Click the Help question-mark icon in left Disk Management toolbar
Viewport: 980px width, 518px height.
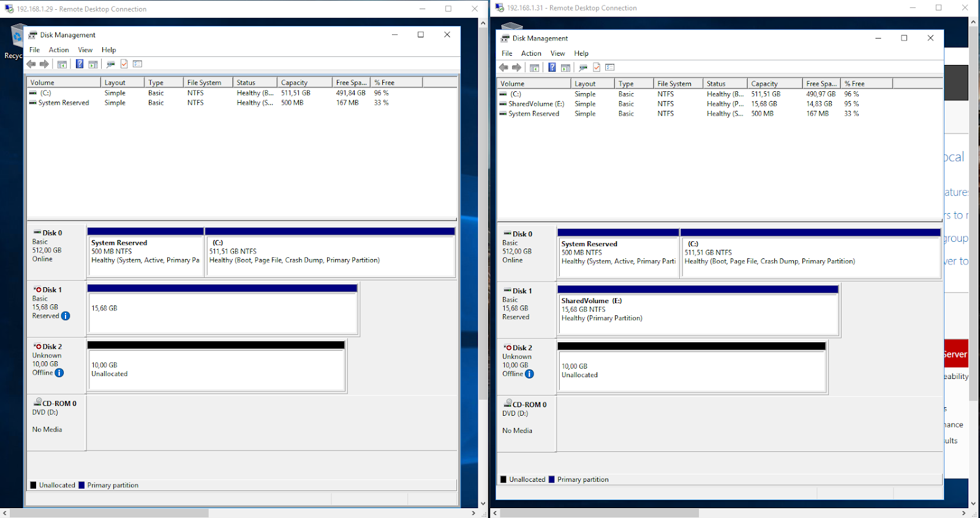(79, 64)
